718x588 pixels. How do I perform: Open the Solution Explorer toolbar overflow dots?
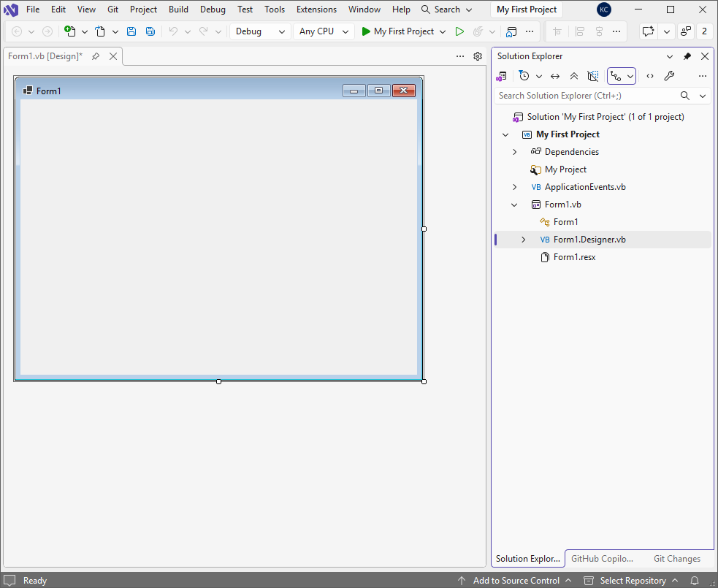click(x=703, y=76)
